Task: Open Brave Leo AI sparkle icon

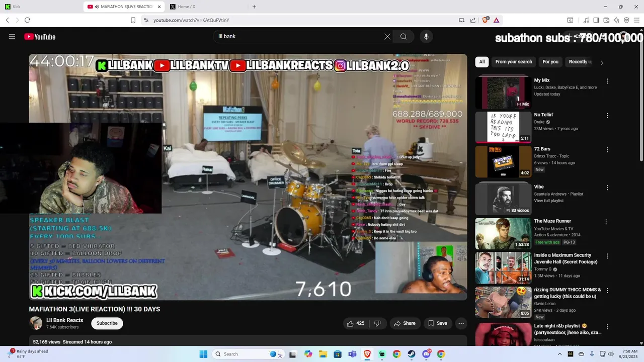Action: pos(616,20)
